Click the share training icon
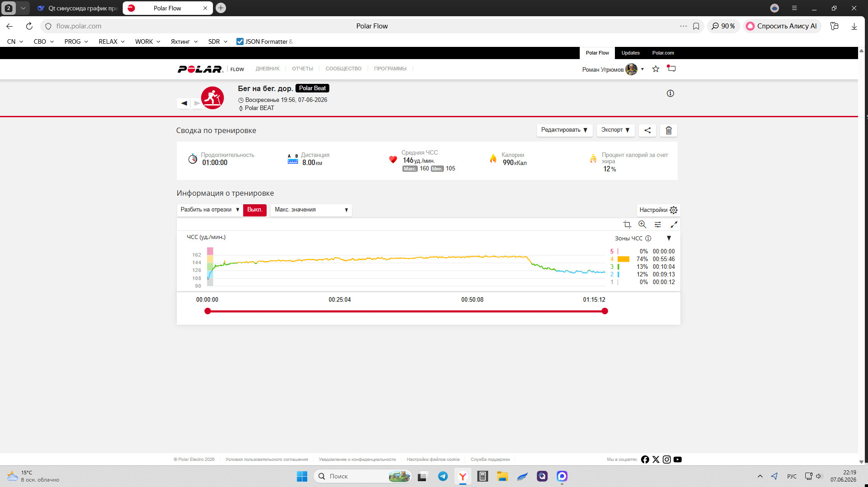868x487 pixels. point(647,130)
